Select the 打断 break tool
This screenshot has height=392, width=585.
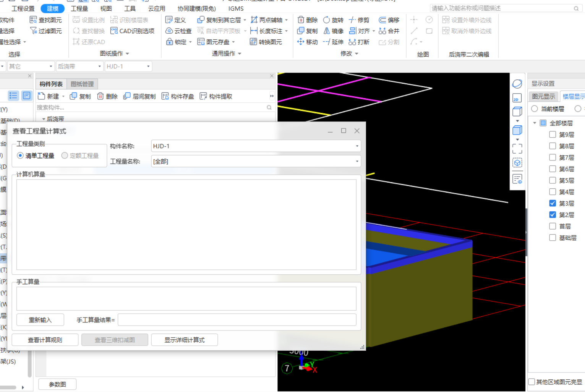(359, 42)
